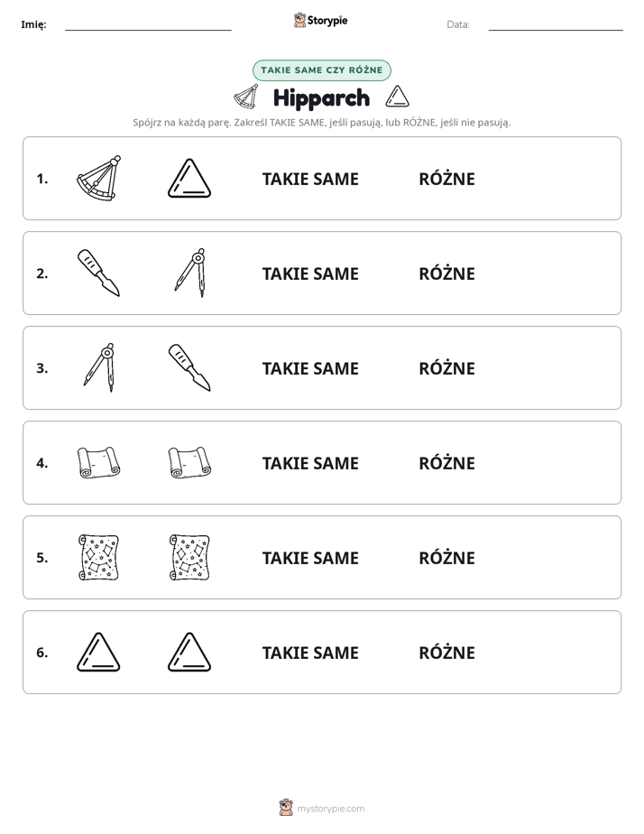Click the triangle icon in row 1
The height and width of the screenshot is (834, 644).
[189, 178]
